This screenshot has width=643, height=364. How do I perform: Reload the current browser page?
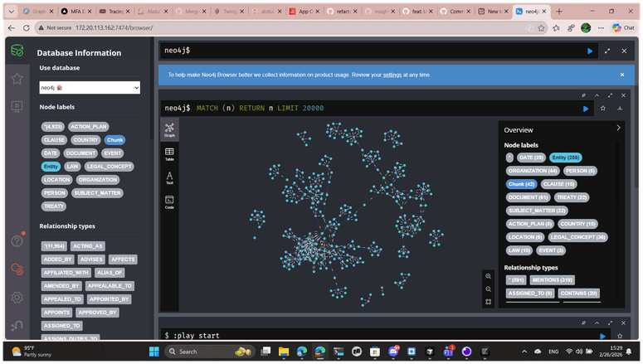click(x=27, y=28)
